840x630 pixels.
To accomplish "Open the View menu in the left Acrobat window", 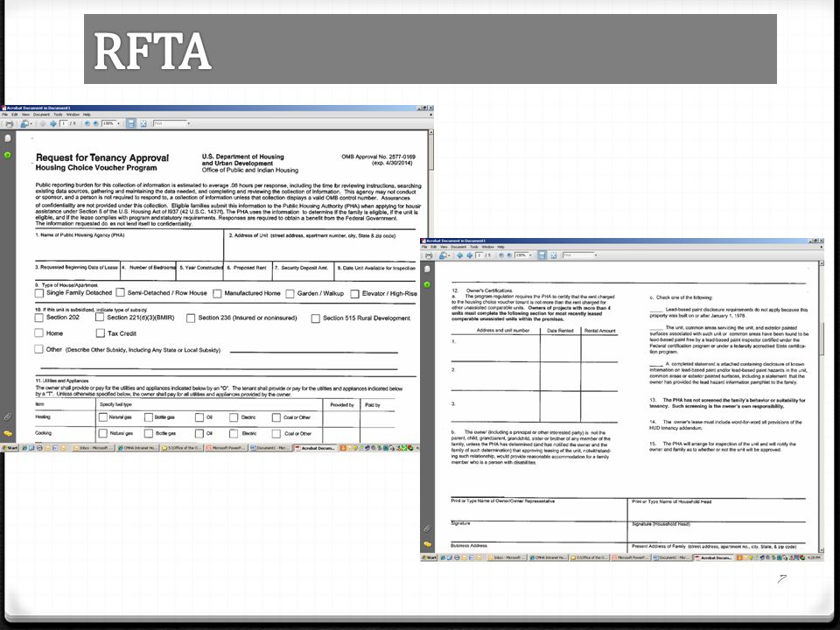I will point(25,115).
